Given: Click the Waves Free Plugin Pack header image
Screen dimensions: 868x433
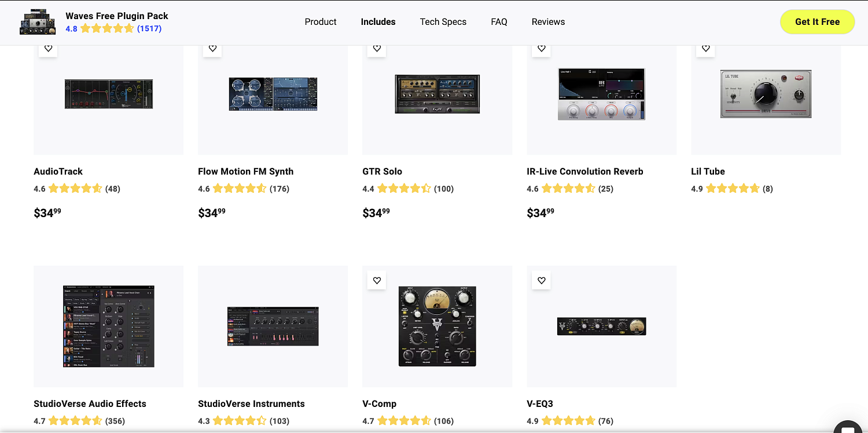Looking at the screenshot, I should (38, 22).
